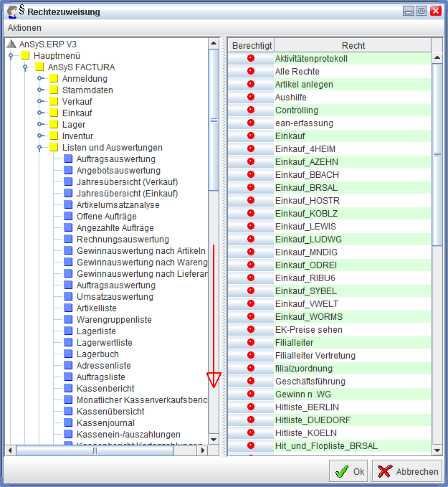Click the yellow folder icon beside Stammdaten
This screenshot has width=448, height=487.
[x=54, y=90]
